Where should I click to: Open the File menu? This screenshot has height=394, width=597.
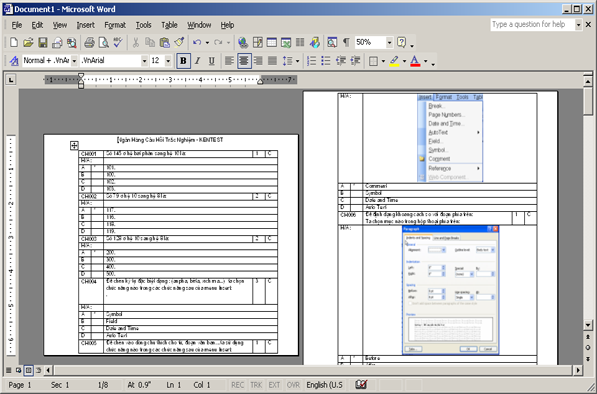17,25
